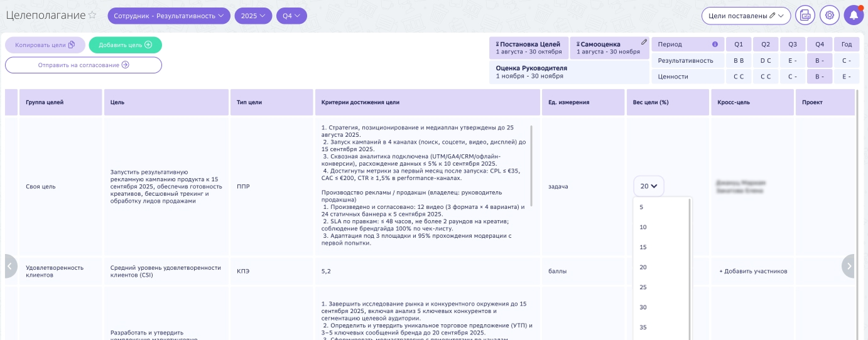Click the info icon next to Период
The image size is (868, 340).
tap(715, 45)
